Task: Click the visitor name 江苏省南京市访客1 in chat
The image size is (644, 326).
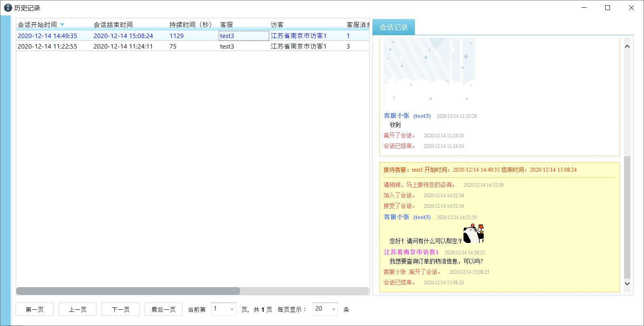Action: pyautogui.click(x=411, y=252)
